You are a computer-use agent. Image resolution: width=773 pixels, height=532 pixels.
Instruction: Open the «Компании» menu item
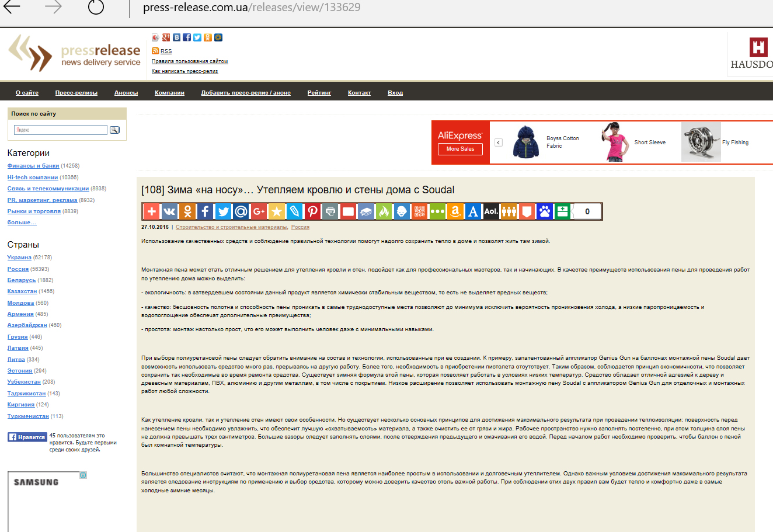click(x=169, y=93)
